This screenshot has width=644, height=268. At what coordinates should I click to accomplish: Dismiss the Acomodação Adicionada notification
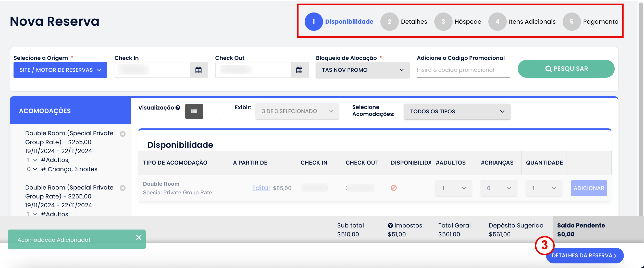click(x=139, y=237)
